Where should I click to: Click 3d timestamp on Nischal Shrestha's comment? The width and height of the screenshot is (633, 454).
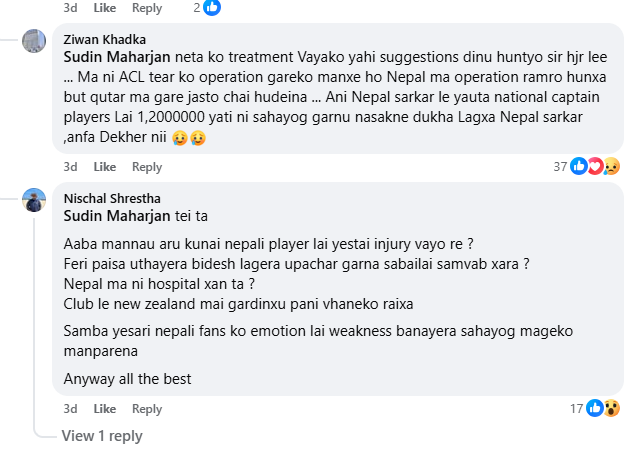70,409
